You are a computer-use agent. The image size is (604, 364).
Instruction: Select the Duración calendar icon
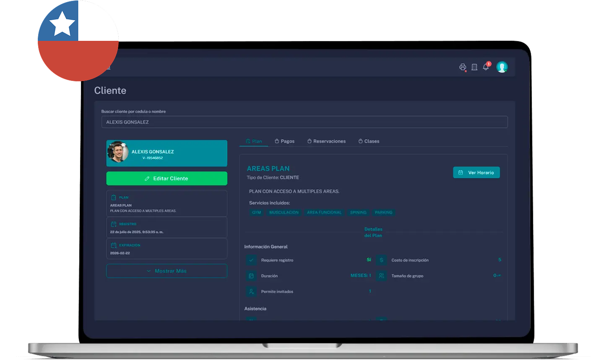[x=251, y=276]
